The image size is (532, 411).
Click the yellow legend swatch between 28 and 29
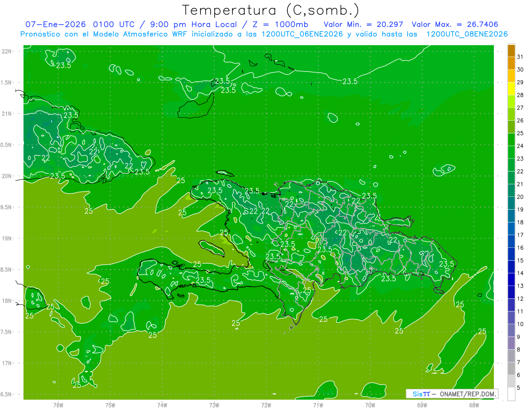click(x=511, y=88)
